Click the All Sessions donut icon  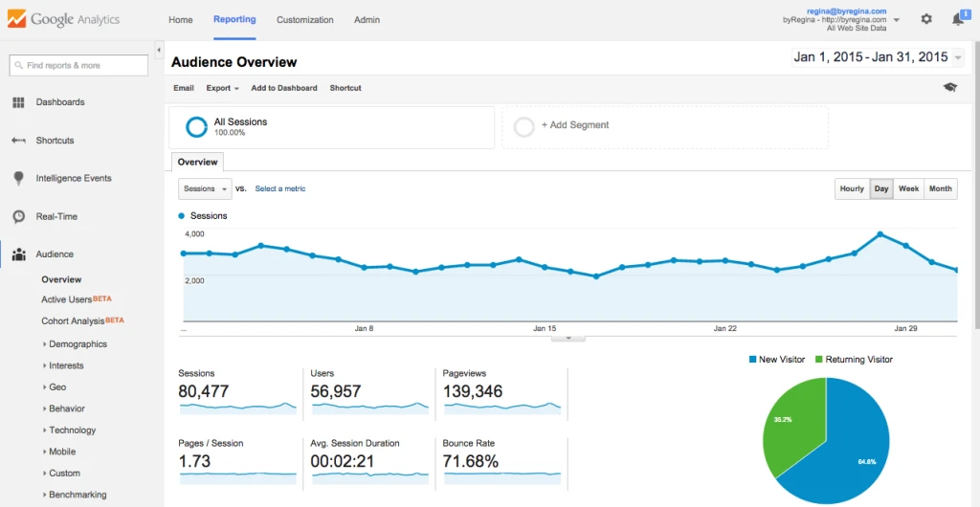tap(196, 126)
